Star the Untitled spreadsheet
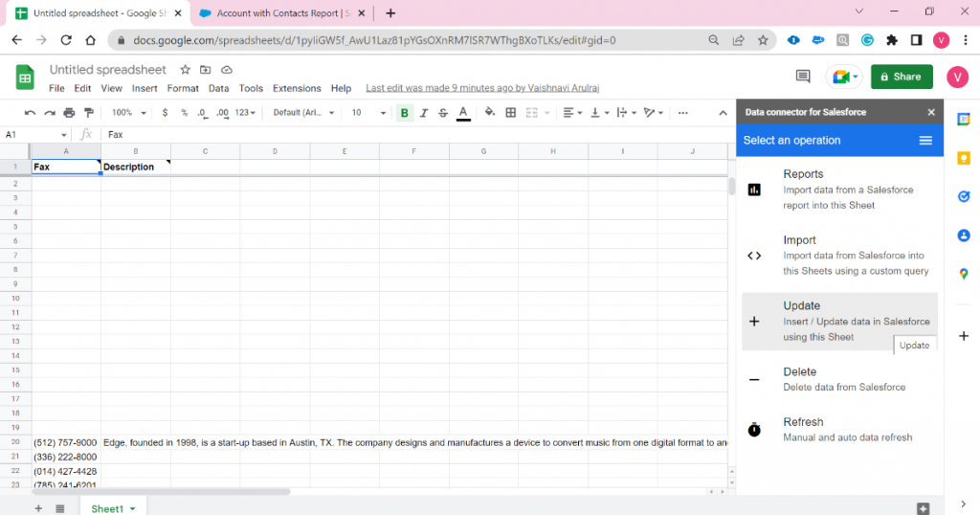The width and height of the screenshot is (980, 515). [185, 70]
